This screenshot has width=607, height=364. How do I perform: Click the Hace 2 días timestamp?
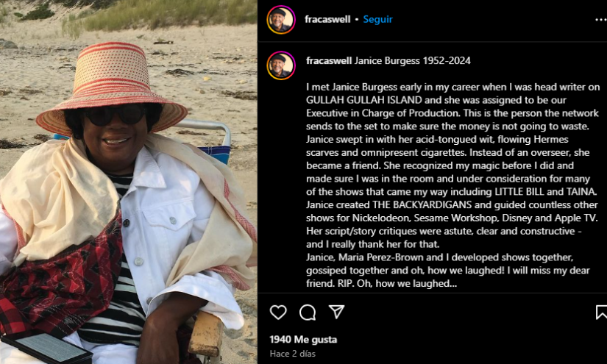pyautogui.click(x=292, y=354)
